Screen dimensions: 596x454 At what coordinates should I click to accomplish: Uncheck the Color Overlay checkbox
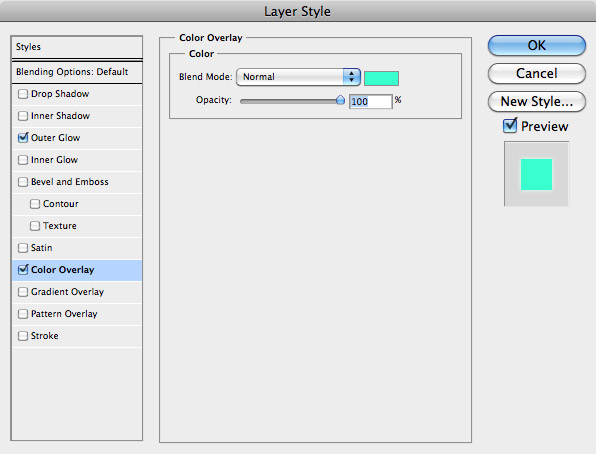[23, 269]
